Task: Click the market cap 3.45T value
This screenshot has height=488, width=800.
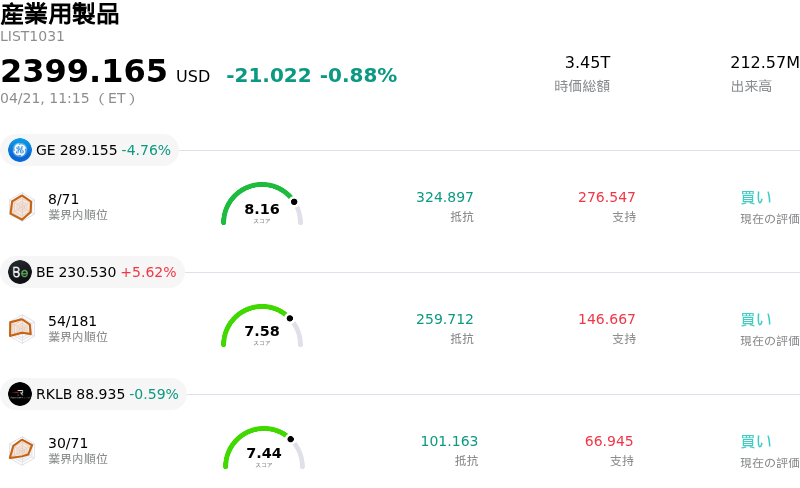Action: coord(587,63)
